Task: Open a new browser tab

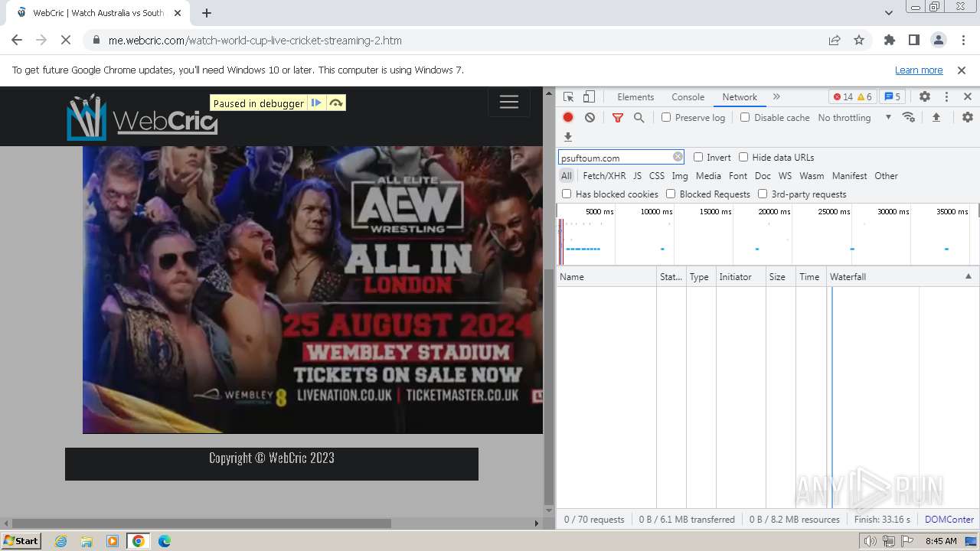Action: coord(207,12)
